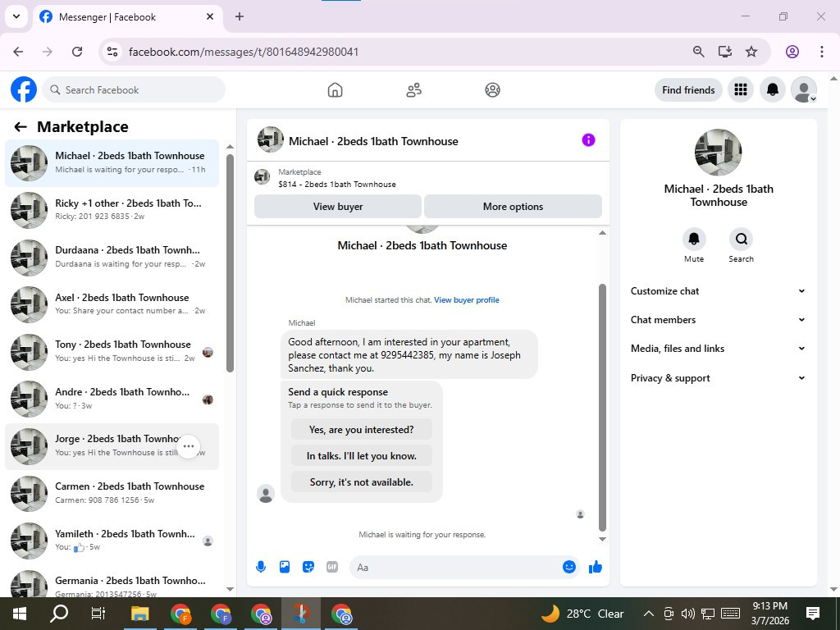
Task: Open Andre conversation in list
Action: [112, 399]
